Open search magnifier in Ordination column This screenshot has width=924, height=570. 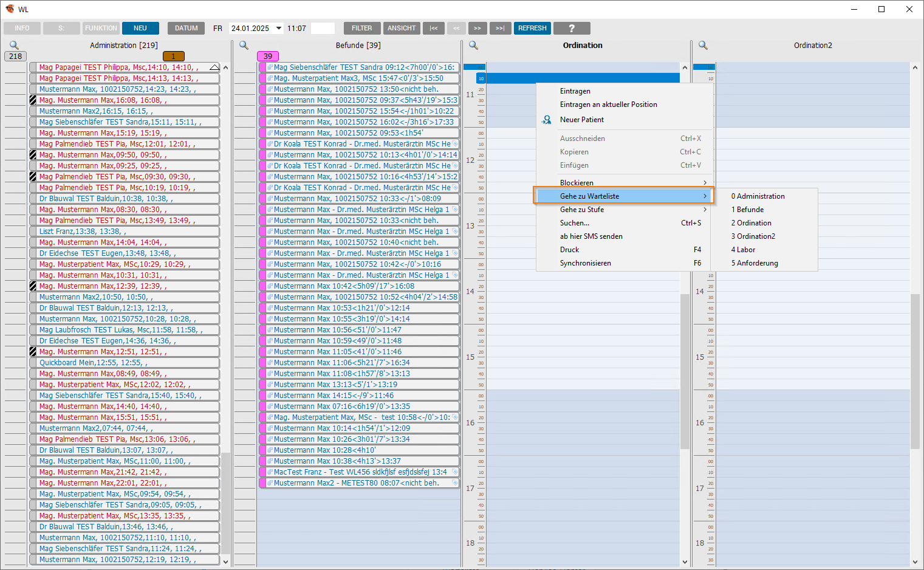(x=473, y=46)
